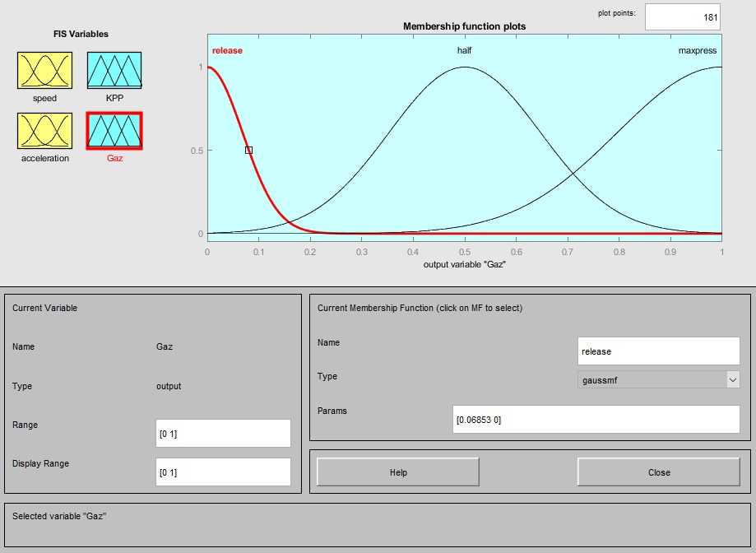Image resolution: width=756 pixels, height=553 pixels.
Task: Click the red 'Gaz' variable label
Action: [114, 158]
